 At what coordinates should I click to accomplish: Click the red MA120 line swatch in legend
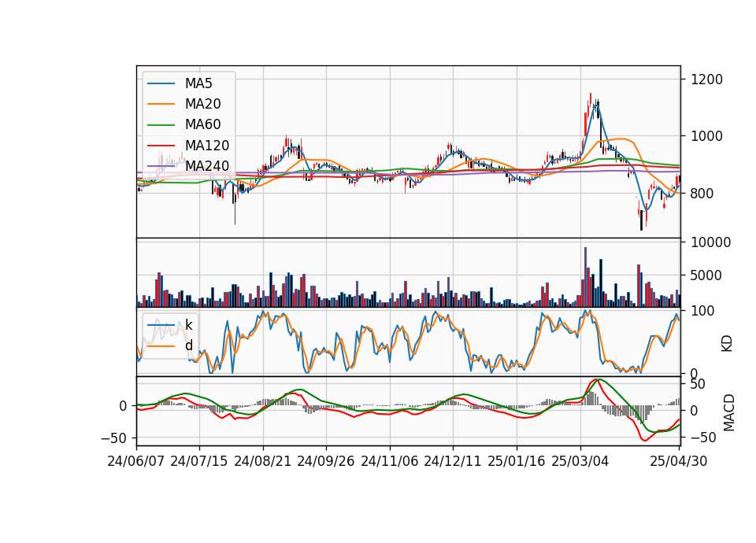161,146
